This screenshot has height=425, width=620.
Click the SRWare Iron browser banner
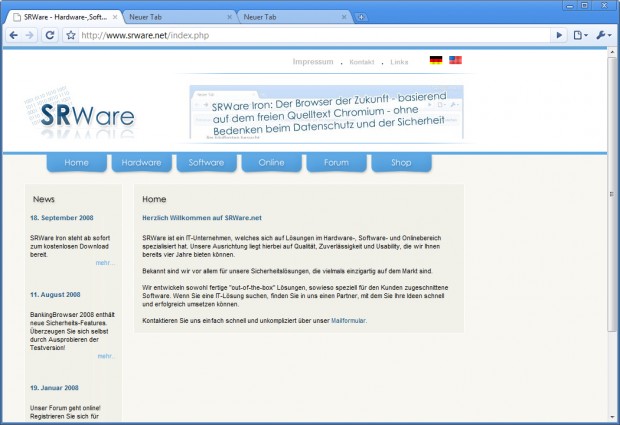coord(326,112)
